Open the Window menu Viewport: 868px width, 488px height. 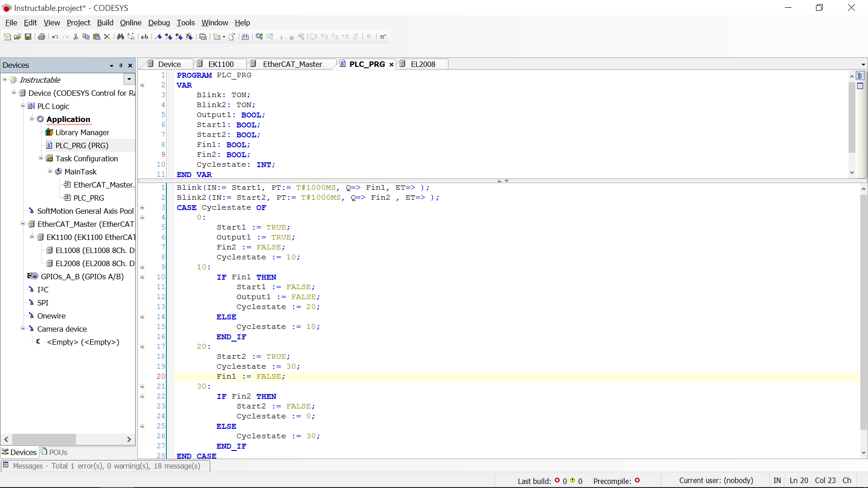pos(215,23)
